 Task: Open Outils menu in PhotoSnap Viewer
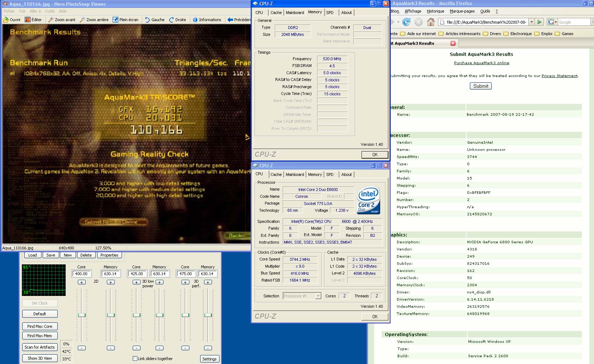coord(50,11)
